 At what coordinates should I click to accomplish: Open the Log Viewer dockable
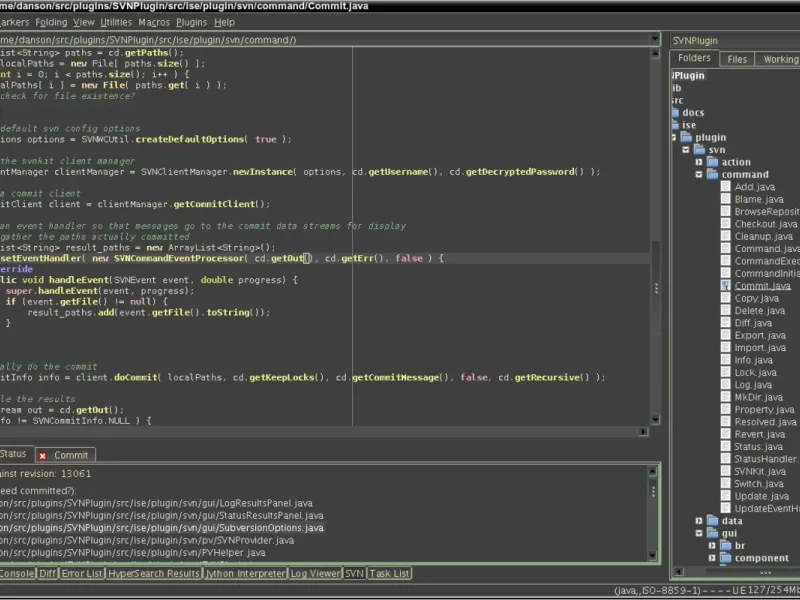pyautogui.click(x=315, y=573)
